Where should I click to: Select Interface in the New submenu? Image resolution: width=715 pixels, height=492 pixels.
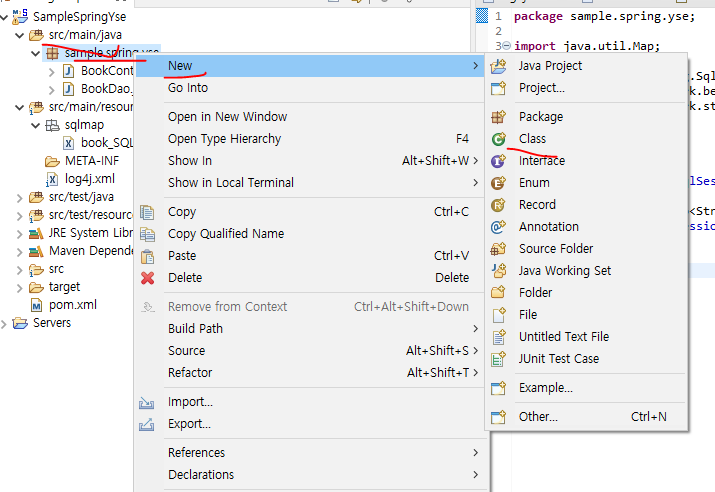(587, 161)
